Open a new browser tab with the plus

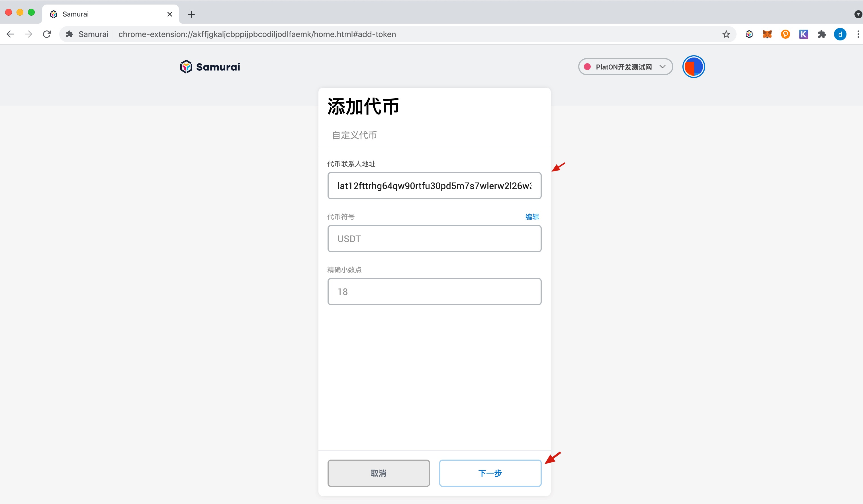191,14
